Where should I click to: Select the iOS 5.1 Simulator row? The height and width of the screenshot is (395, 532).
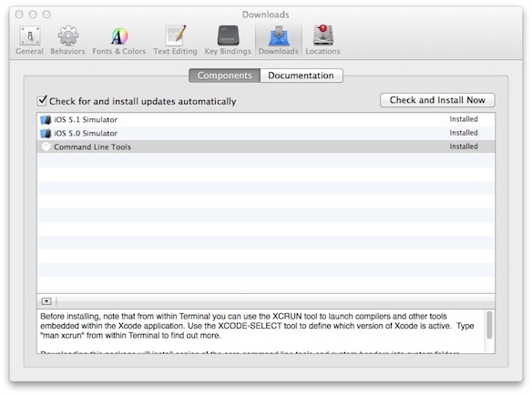(x=266, y=120)
